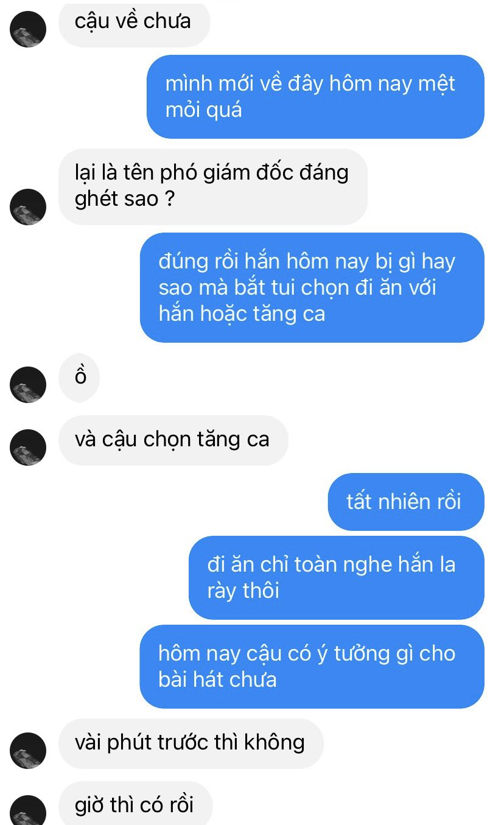504x825 pixels.
Task: Tap the blue message starting 'đúng rồi hắn hôm nay'
Action: [312, 287]
